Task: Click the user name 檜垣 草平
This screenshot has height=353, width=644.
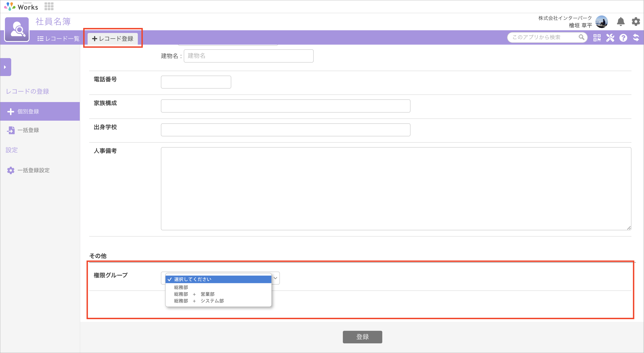Action: point(580,25)
